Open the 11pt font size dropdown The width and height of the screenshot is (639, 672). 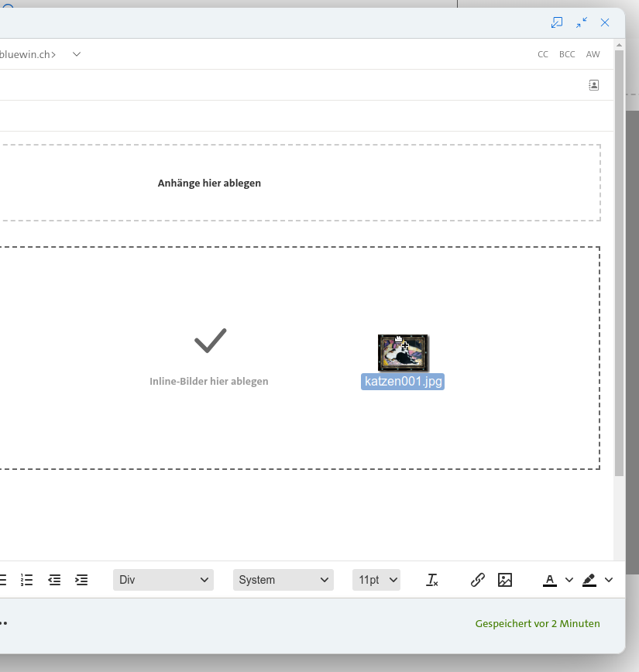[376, 580]
